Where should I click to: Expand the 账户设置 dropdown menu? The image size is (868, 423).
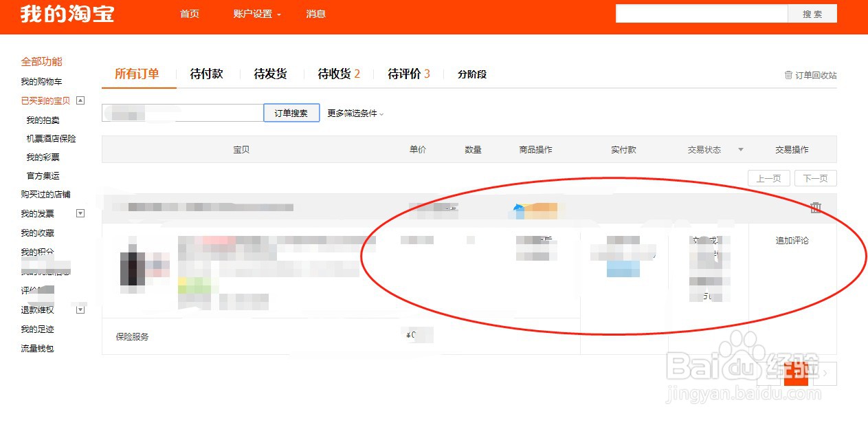(256, 14)
